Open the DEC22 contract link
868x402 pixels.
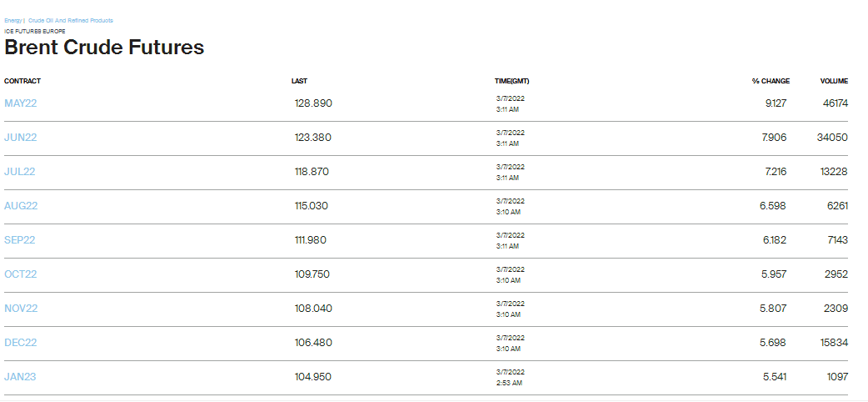(x=21, y=343)
